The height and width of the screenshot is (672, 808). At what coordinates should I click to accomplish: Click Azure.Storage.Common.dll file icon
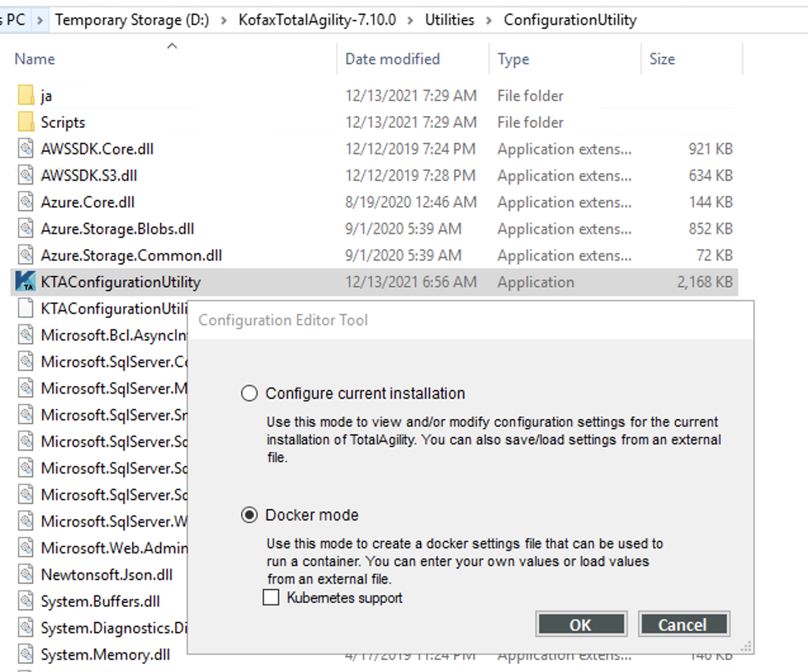click(25, 255)
